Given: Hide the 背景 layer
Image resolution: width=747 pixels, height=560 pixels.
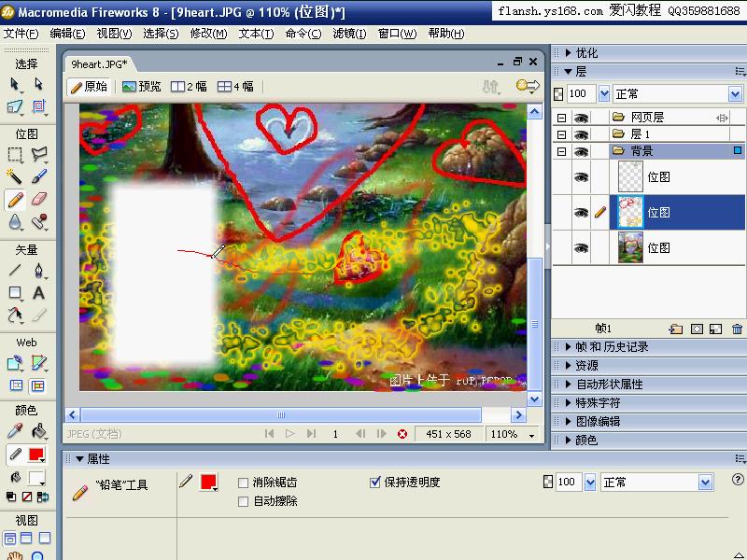Looking at the screenshot, I should 581,152.
